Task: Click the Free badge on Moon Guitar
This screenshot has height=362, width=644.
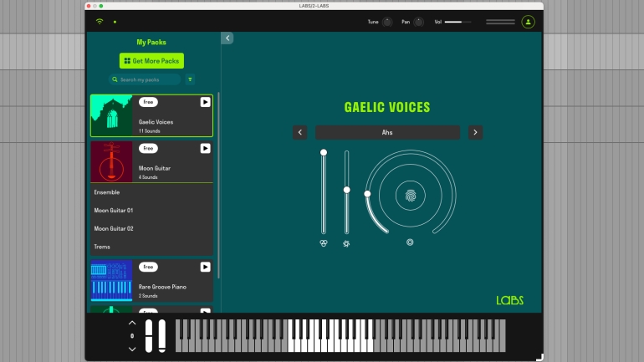Action: [x=148, y=148]
